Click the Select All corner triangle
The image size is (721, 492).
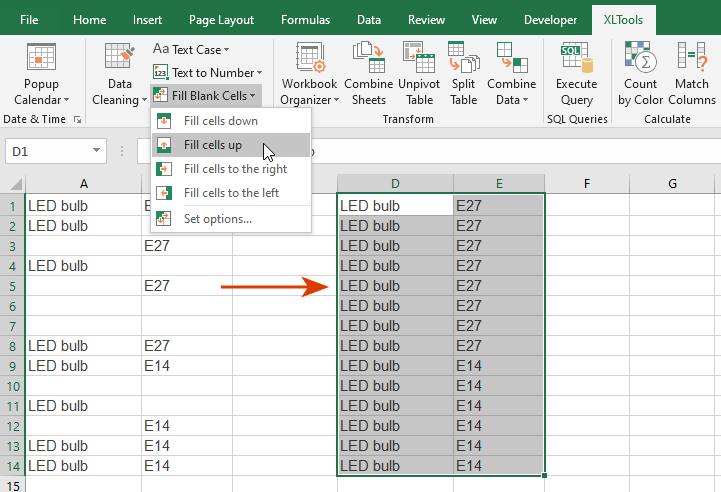(16, 184)
